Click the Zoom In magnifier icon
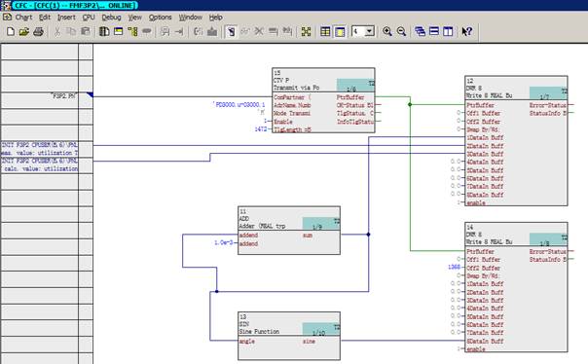Image resolution: width=588 pixels, height=364 pixels. (x=387, y=31)
